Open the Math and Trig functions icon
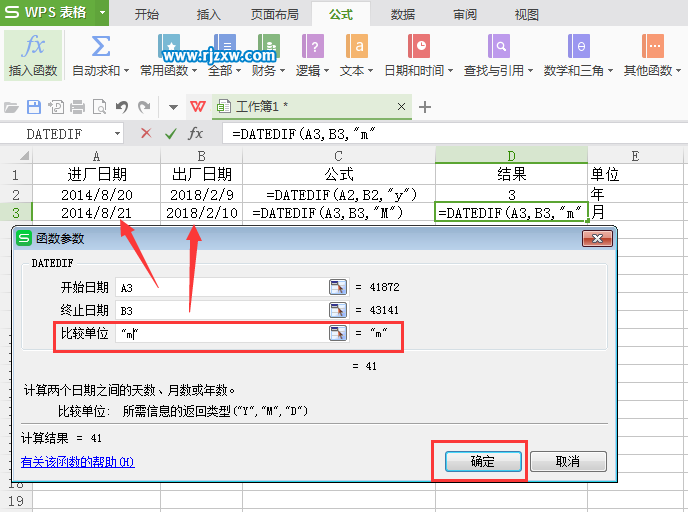 coord(578,46)
